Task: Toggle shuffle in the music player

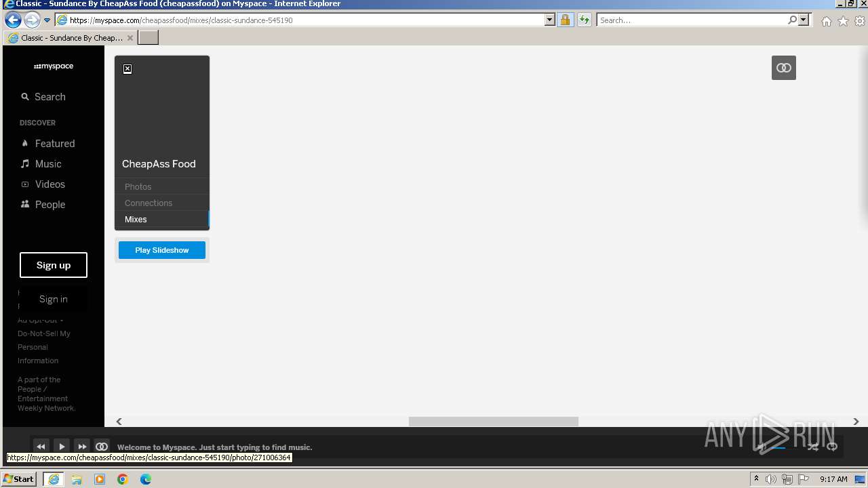Action: 812,447
